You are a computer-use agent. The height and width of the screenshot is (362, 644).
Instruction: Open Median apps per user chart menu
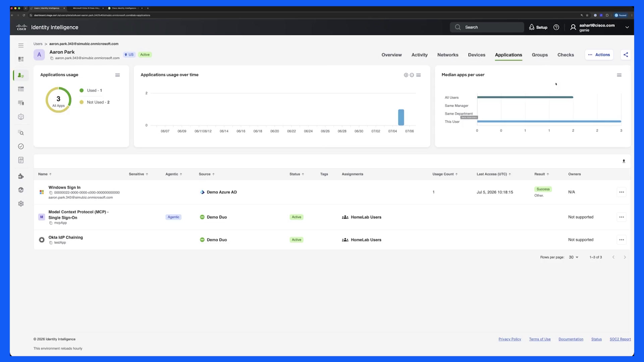tap(619, 75)
